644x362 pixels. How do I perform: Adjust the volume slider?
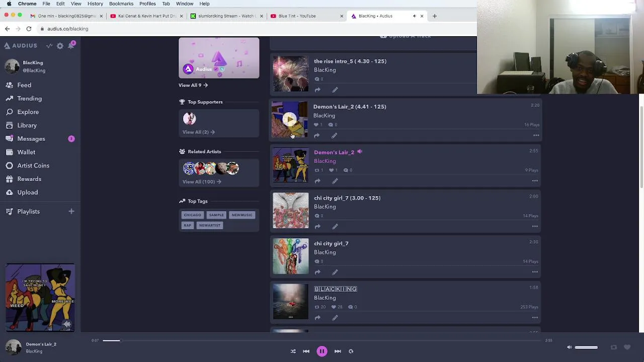pyautogui.click(x=586, y=347)
